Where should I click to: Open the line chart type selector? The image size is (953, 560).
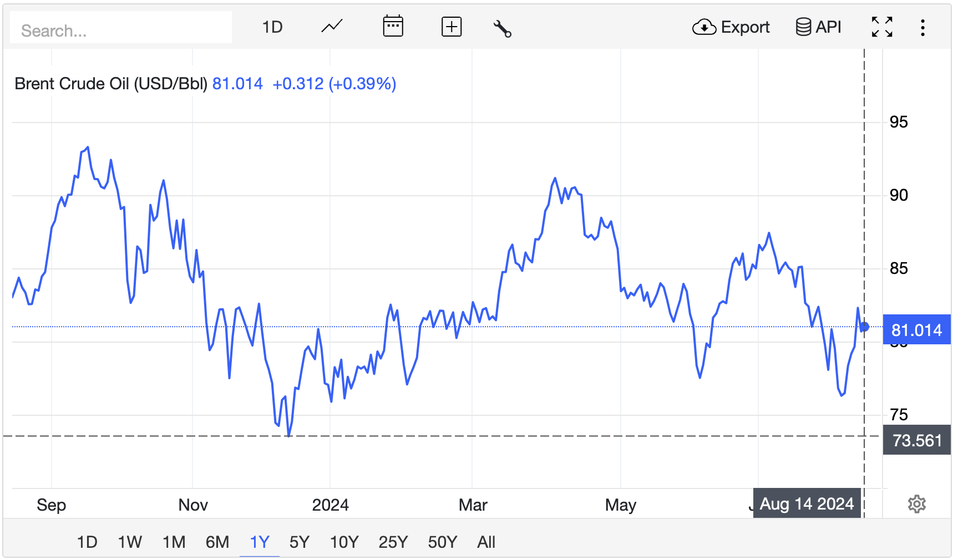pos(332,27)
